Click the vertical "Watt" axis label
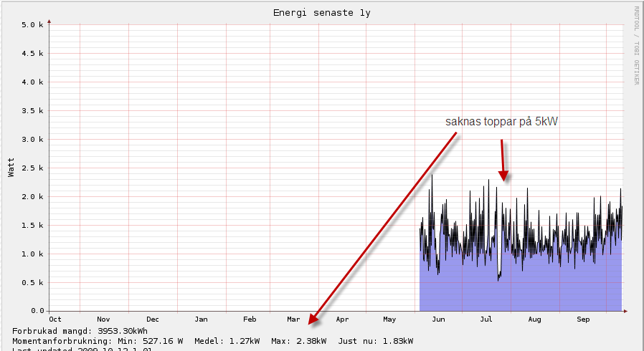644x351 pixels. pyautogui.click(x=11, y=168)
